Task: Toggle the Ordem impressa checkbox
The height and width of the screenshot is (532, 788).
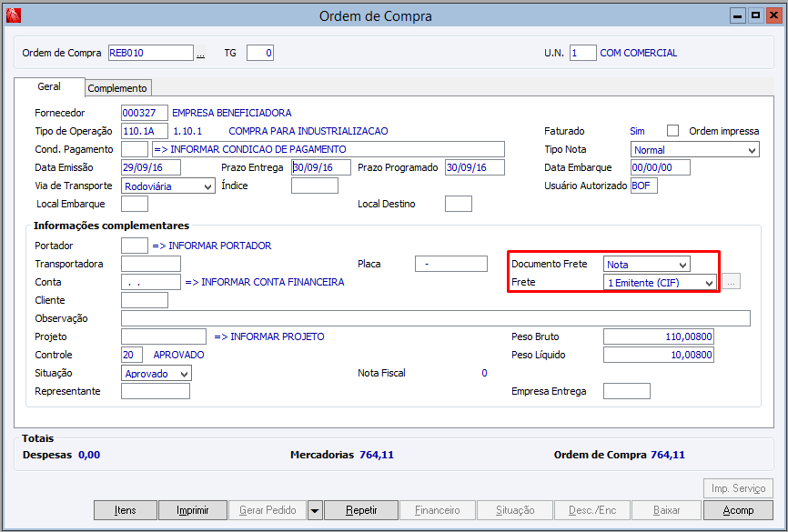Action: (672, 131)
